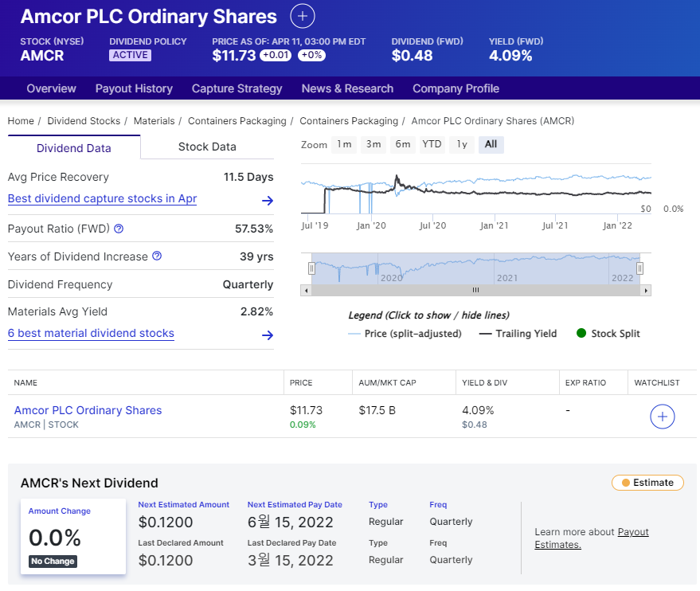Click the 57.53% payout ratio value
The image size is (700, 591).
(x=254, y=229)
